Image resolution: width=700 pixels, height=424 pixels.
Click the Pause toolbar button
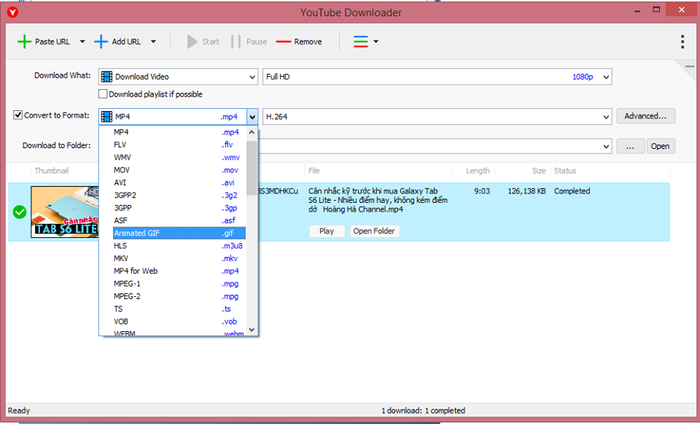(x=249, y=42)
